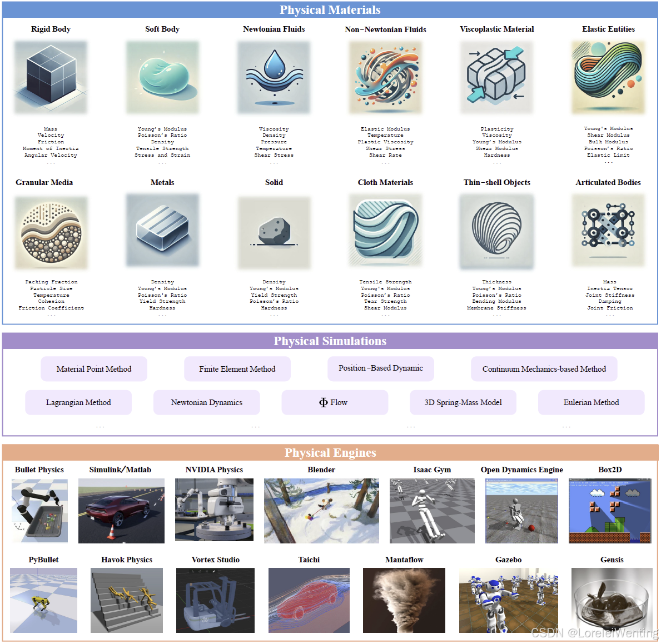Open the Non-Newtonian Fluids swirl image
The width and height of the screenshot is (661, 644).
385,77
